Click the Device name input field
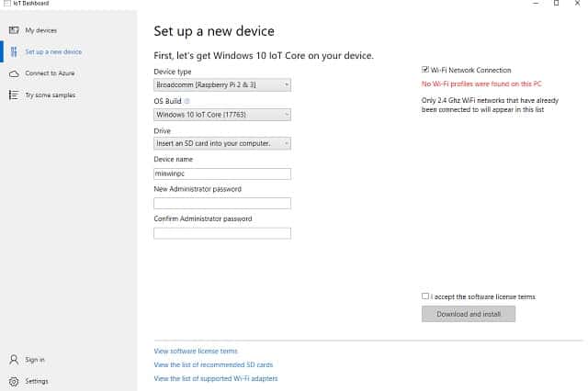588x391 pixels. click(222, 173)
